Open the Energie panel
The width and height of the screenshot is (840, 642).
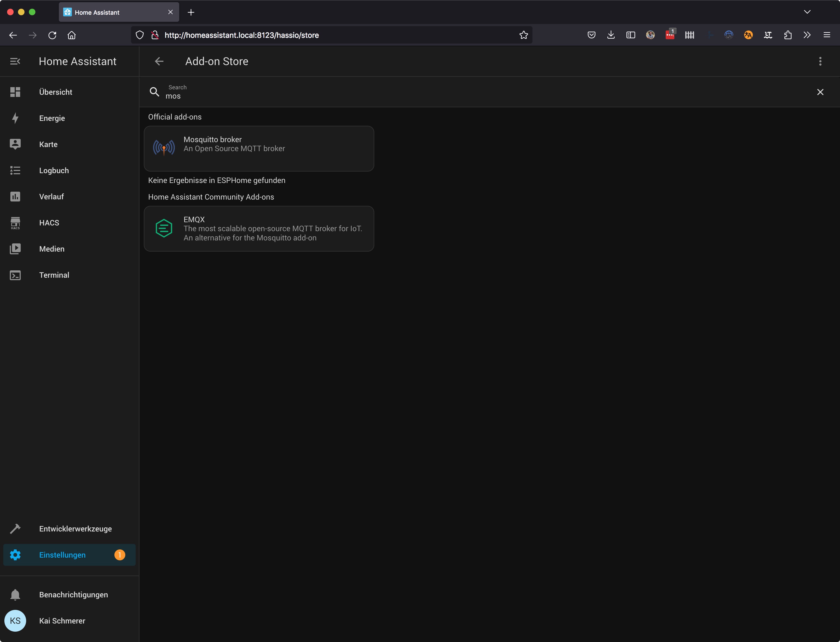pyautogui.click(x=52, y=118)
